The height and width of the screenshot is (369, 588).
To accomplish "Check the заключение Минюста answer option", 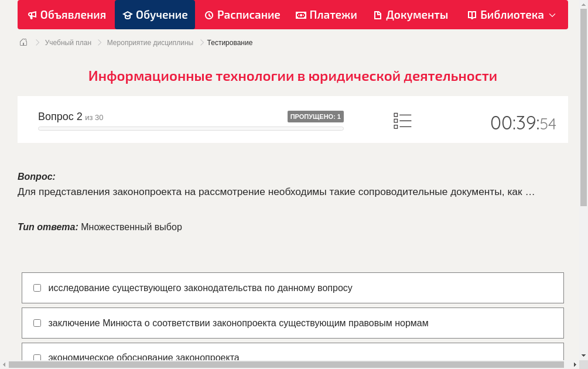I will tap(37, 323).
